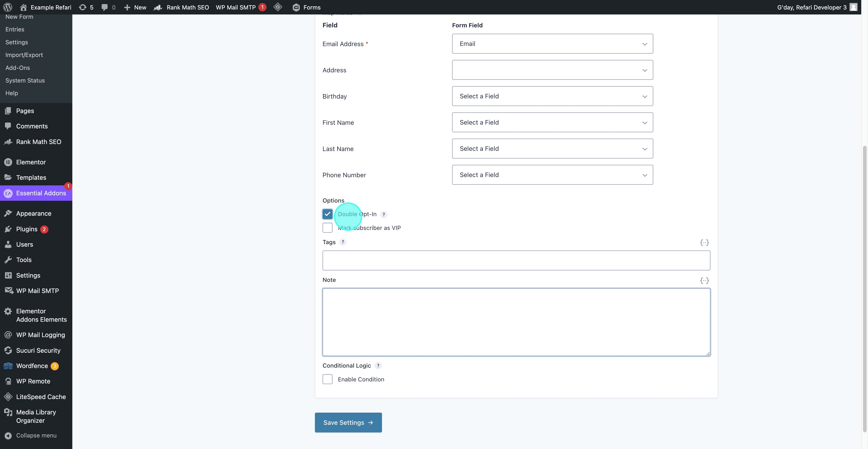Viewport: 868px width, 449px height.
Task: Click the Templates folder icon in sidebar
Action: pyautogui.click(x=8, y=177)
